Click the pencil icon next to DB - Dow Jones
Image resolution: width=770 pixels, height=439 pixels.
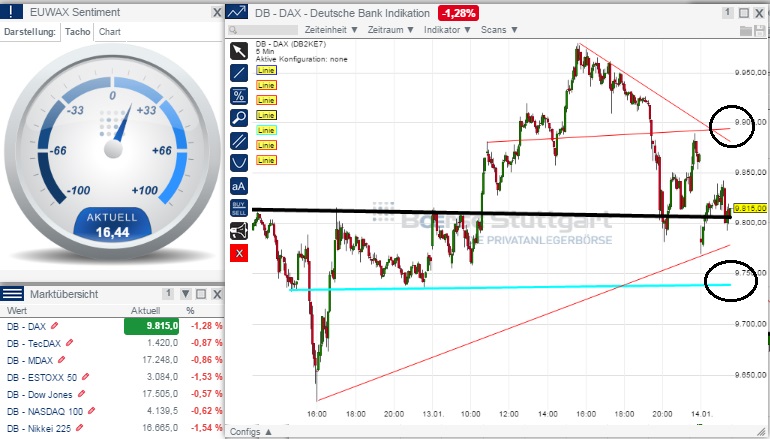click(82, 394)
